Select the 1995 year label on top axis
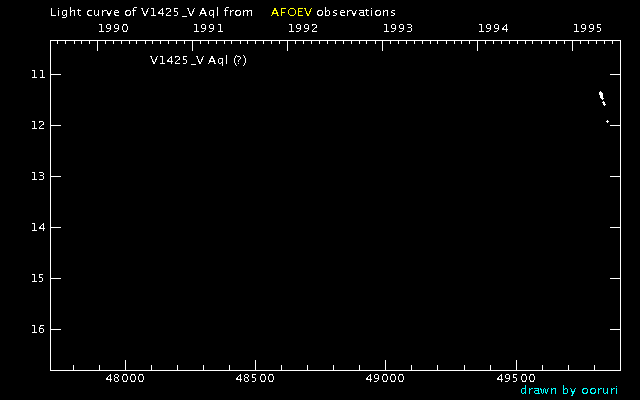Screen dimensions: 640x400 [588, 28]
